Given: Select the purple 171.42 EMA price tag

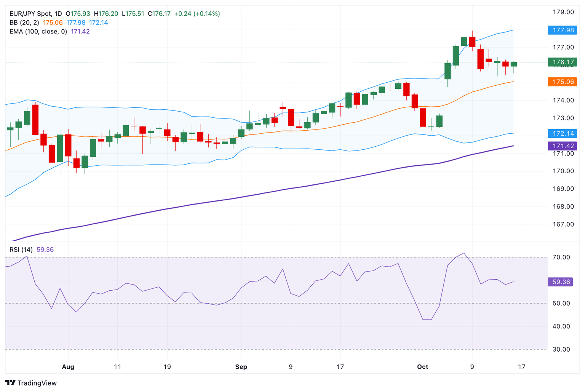Looking at the screenshot, I should pos(563,146).
